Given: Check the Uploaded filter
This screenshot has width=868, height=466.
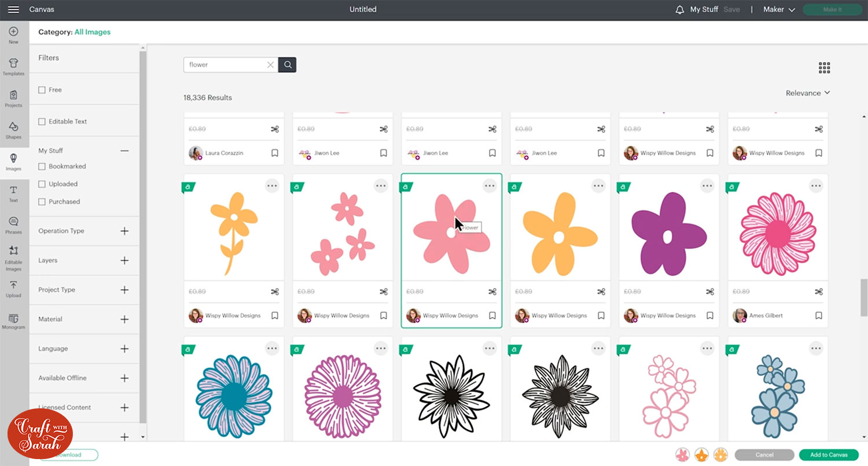Looking at the screenshot, I should pyautogui.click(x=42, y=184).
